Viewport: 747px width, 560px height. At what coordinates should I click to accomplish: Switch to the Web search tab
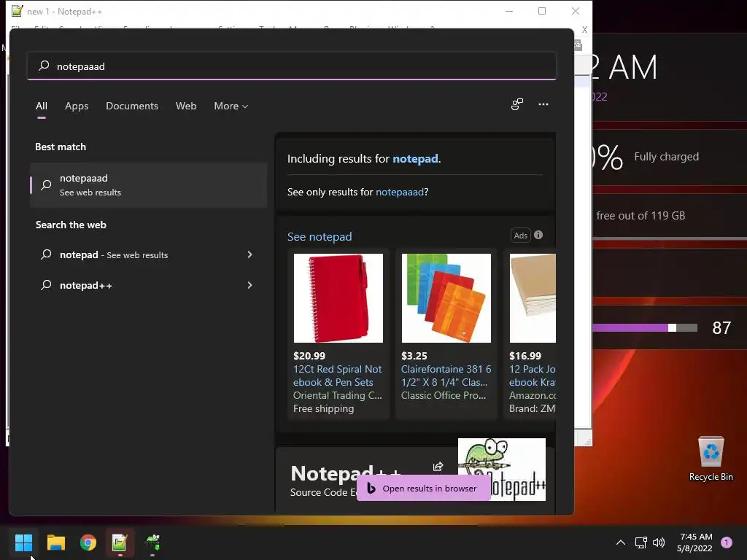[186, 106]
